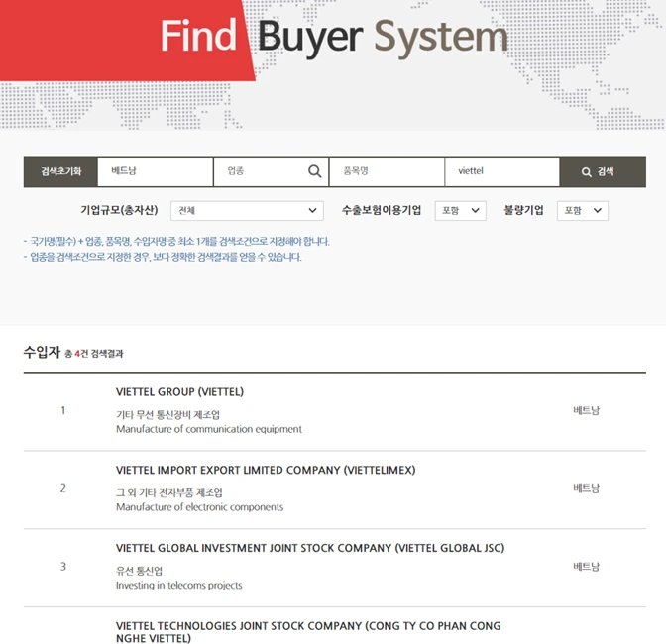Open the VIETTEL GROUP (VIETTEL) result
The width and height of the screenshot is (666, 644).
click(x=179, y=391)
